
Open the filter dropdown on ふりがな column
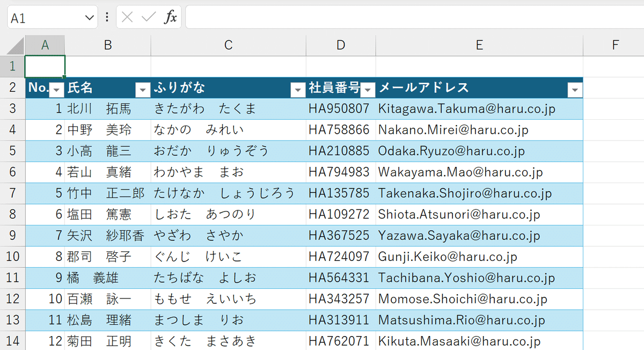click(x=298, y=90)
